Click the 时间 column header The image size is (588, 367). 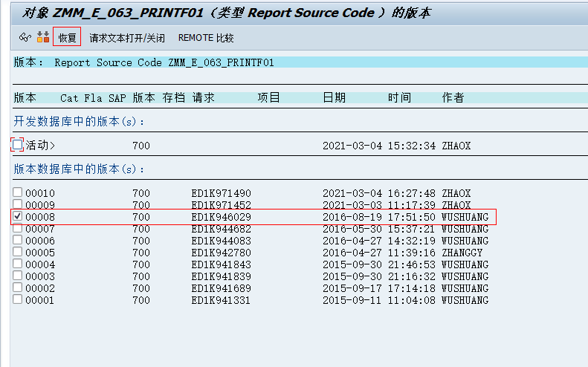(x=399, y=97)
